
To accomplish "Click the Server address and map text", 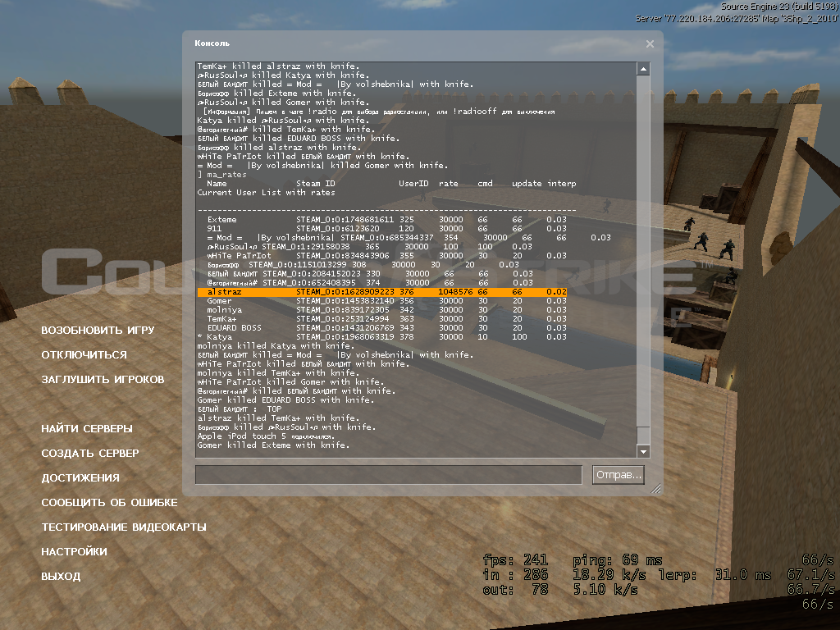I will [x=736, y=19].
